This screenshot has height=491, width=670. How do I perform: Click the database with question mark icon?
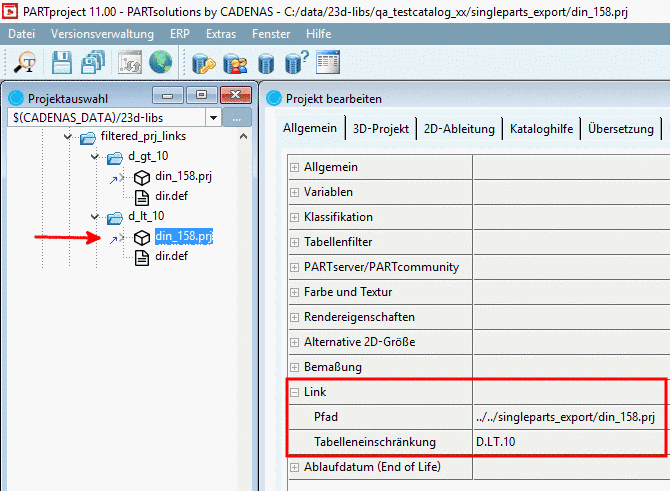click(296, 62)
